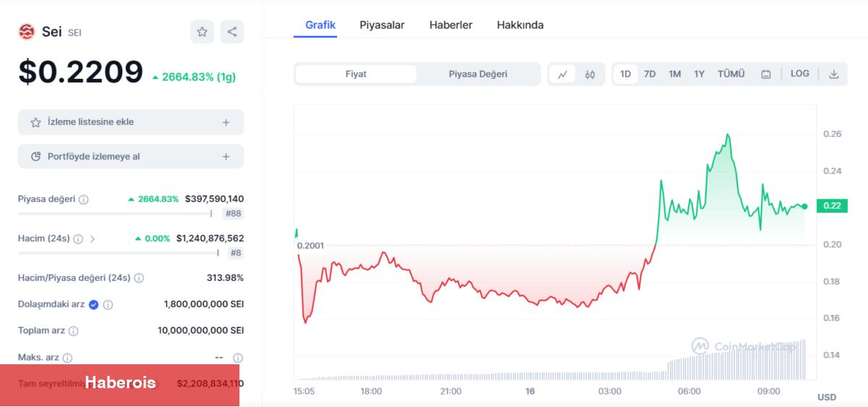Click plus icon on Portföyde izlemeye al

226,156
